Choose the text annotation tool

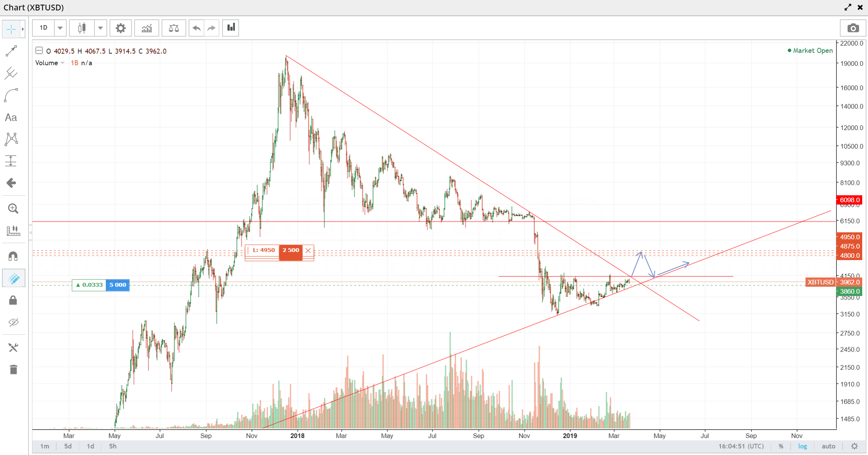pos(11,118)
